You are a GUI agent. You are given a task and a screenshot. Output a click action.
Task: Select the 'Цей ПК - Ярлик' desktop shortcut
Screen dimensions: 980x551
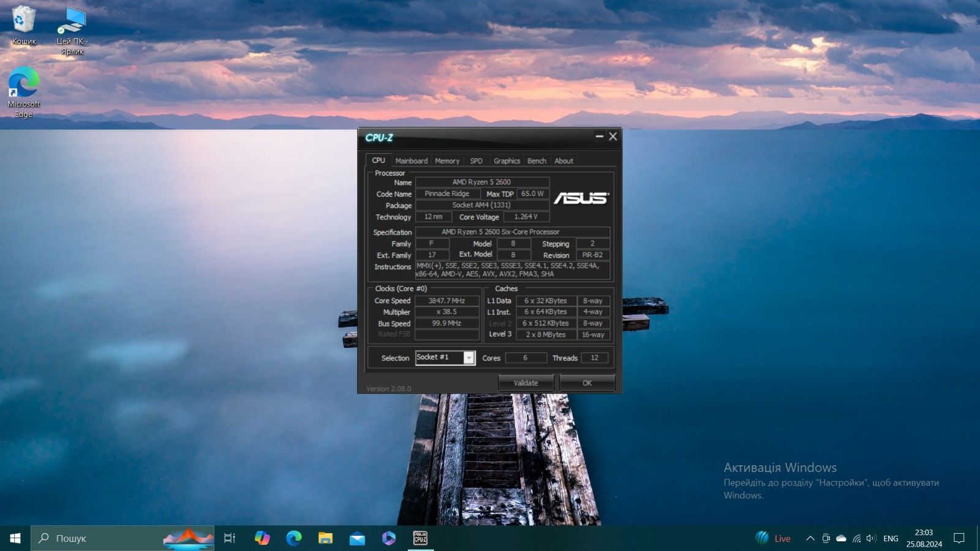click(72, 31)
